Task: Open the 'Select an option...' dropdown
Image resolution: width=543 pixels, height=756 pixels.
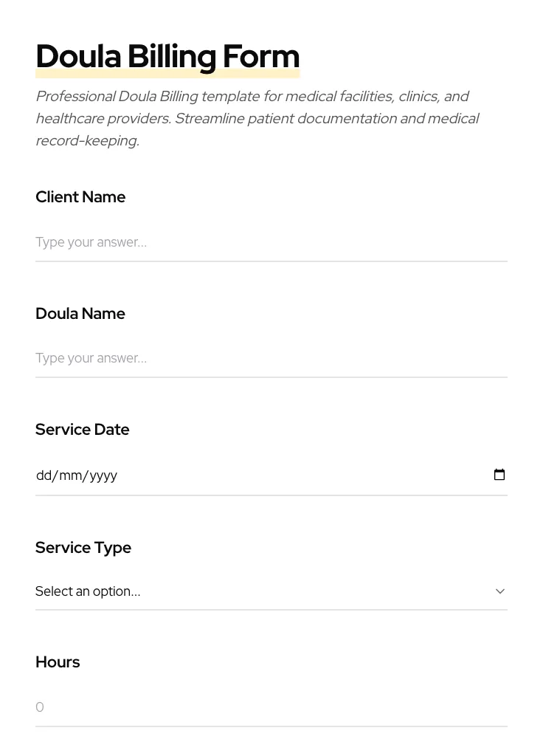Action: (221, 591)
